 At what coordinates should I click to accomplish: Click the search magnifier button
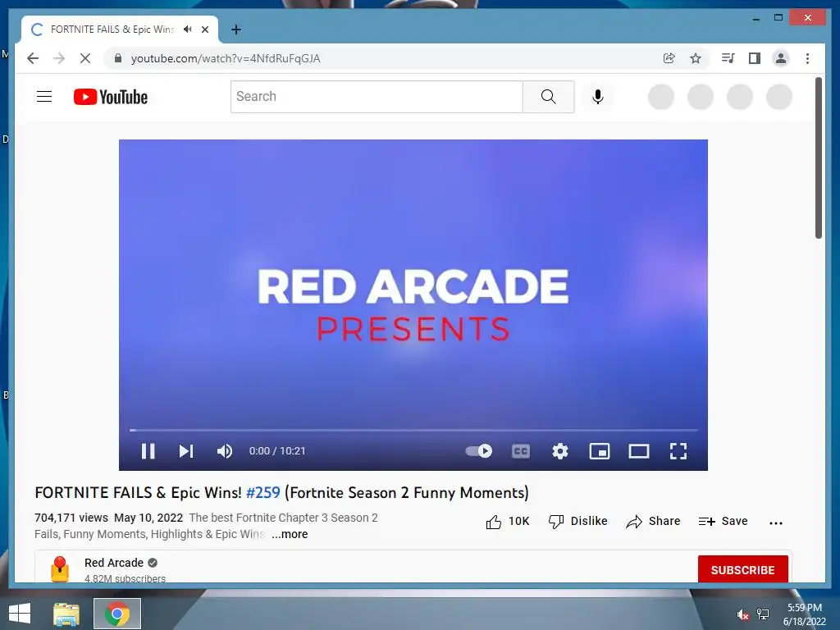pos(549,97)
